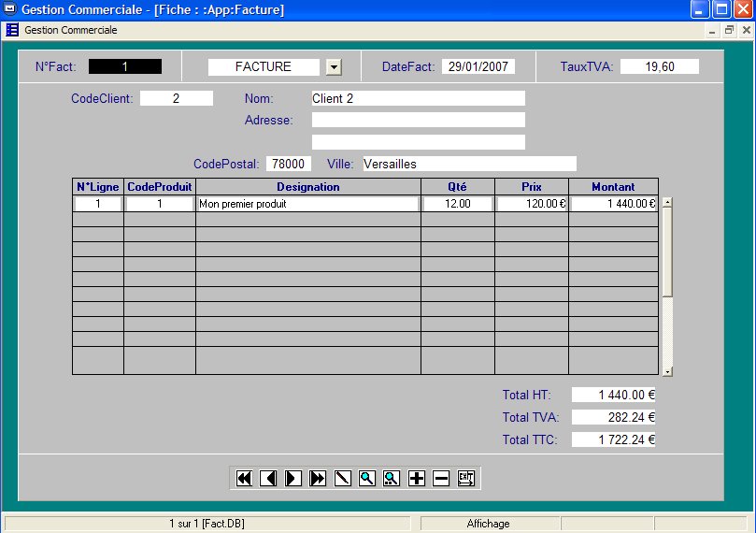Screen dimensions: 756x533
Task: Close the inner form with X
Action: tap(747, 30)
